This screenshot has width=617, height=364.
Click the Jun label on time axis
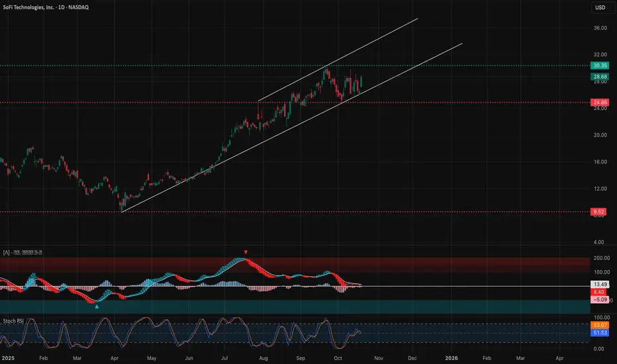tap(189, 358)
